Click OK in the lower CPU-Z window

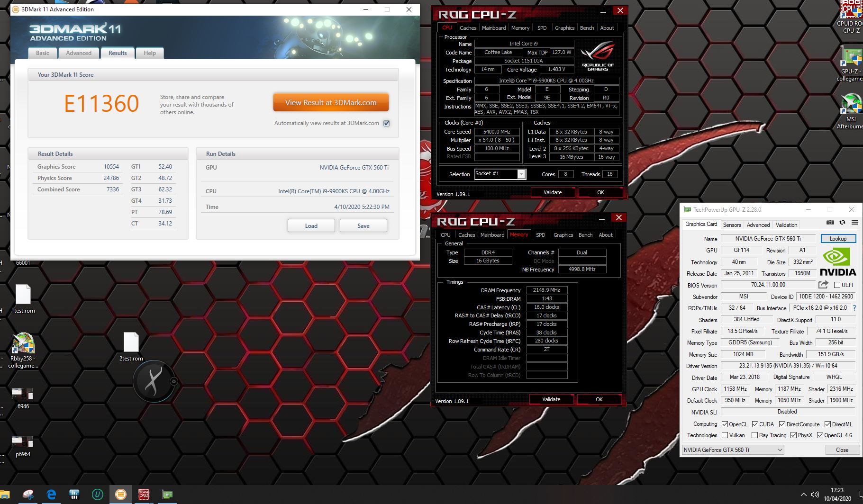599,399
